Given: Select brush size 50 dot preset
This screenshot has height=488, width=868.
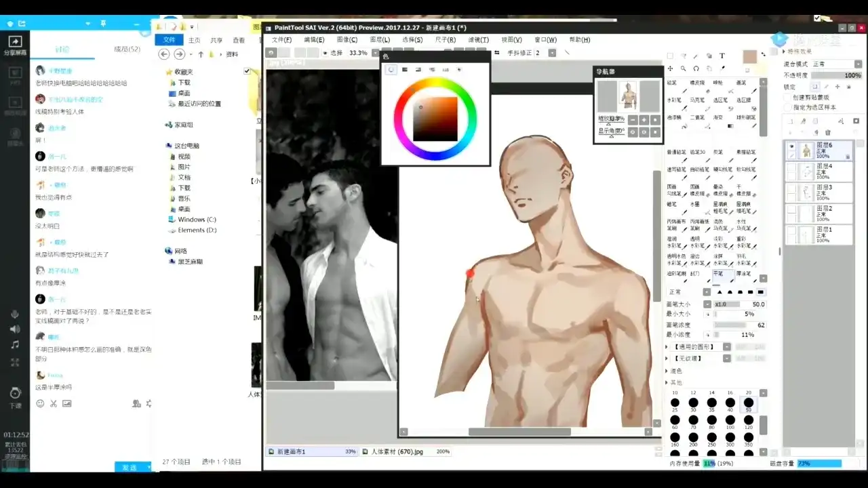Looking at the screenshot, I should pyautogui.click(x=749, y=403).
